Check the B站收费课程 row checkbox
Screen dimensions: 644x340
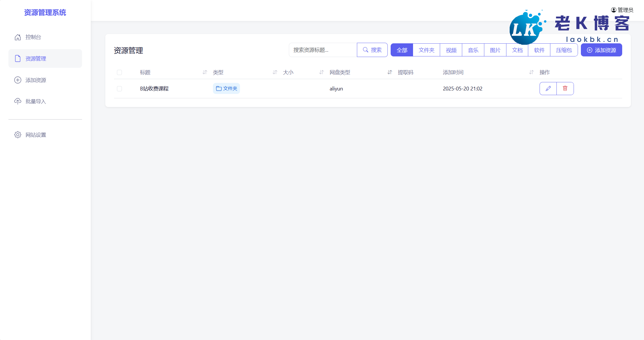[x=119, y=89]
